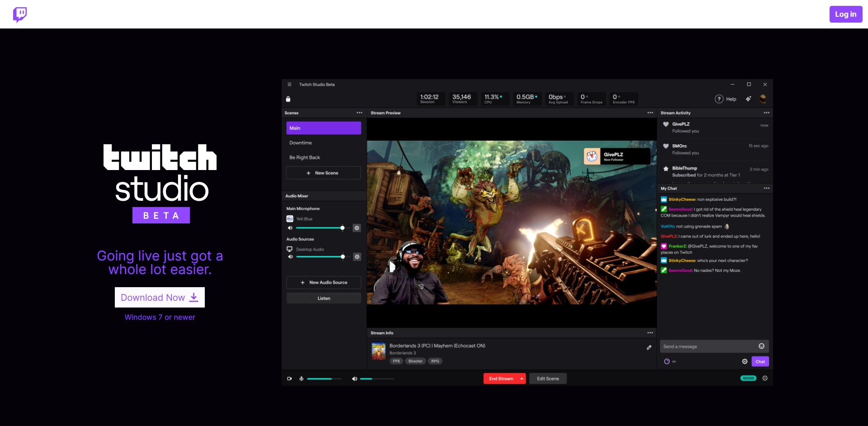
Task: Open the Stream Info three-dot menu
Action: tap(650, 332)
